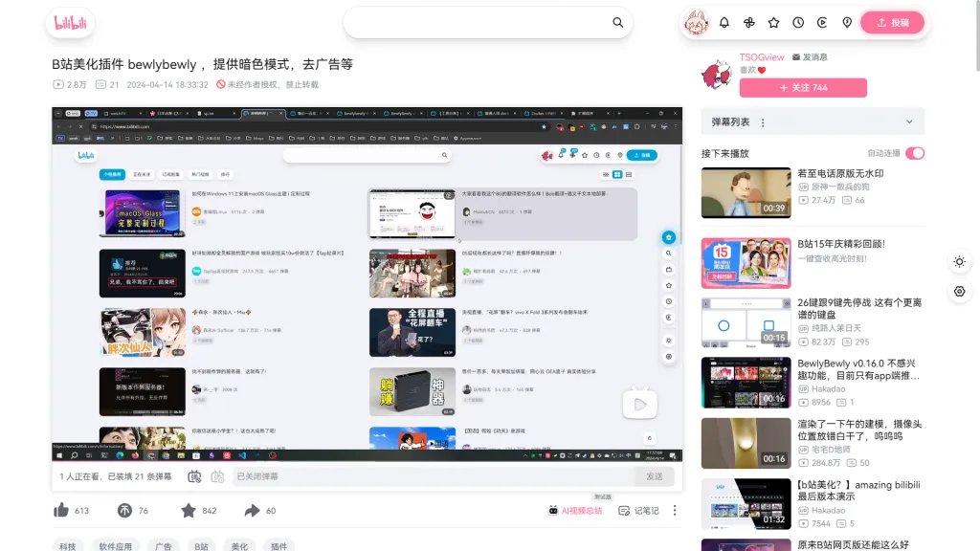Click 未经作者授权,禁止转载 notice

coord(268,84)
